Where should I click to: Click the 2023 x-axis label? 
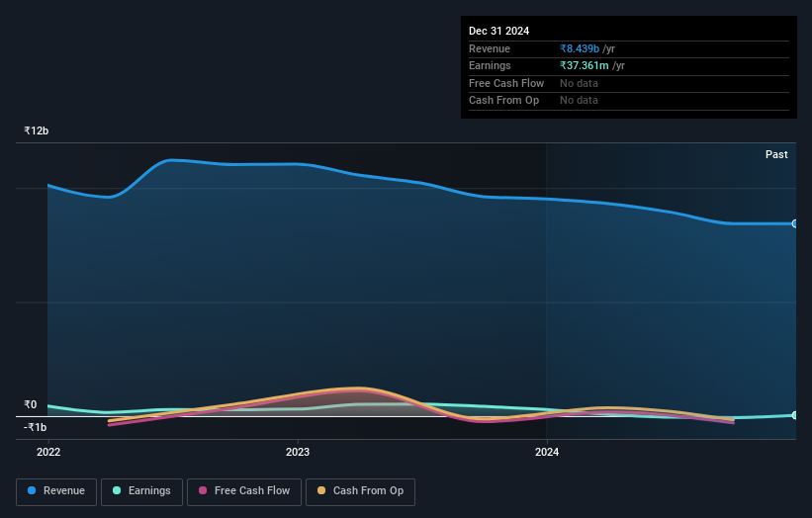tap(298, 452)
